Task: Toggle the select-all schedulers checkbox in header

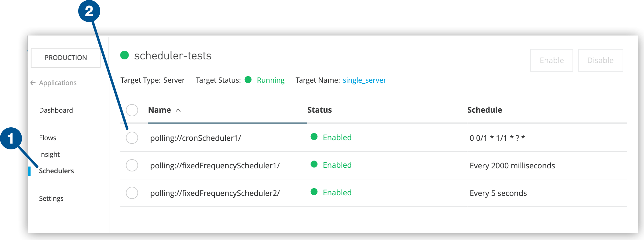Action: point(132,110)
